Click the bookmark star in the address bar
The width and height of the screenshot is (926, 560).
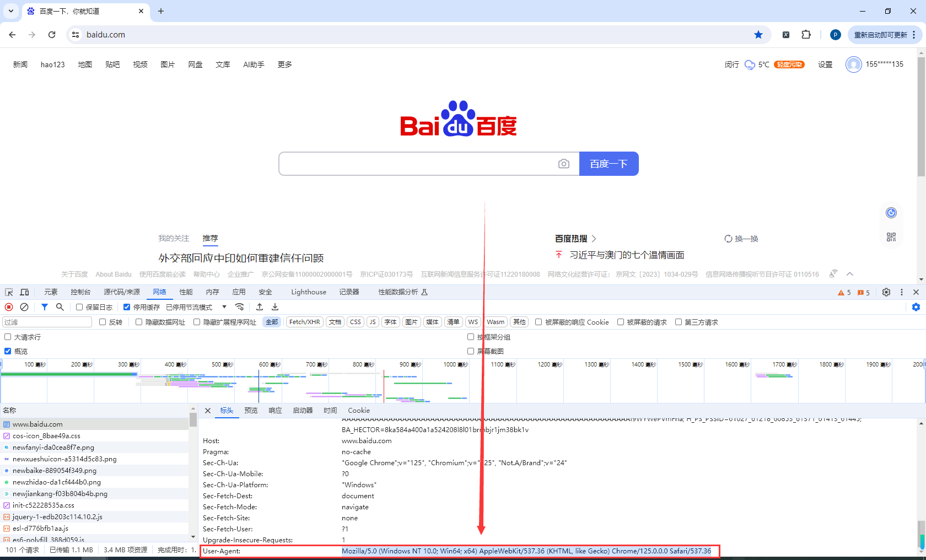tap(758, 35)
